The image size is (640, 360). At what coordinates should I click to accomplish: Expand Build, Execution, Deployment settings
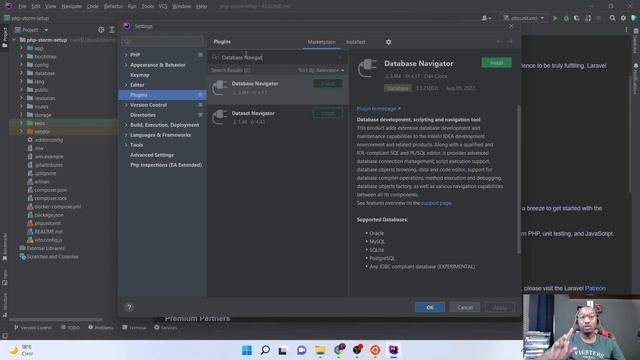coord(126,125)
